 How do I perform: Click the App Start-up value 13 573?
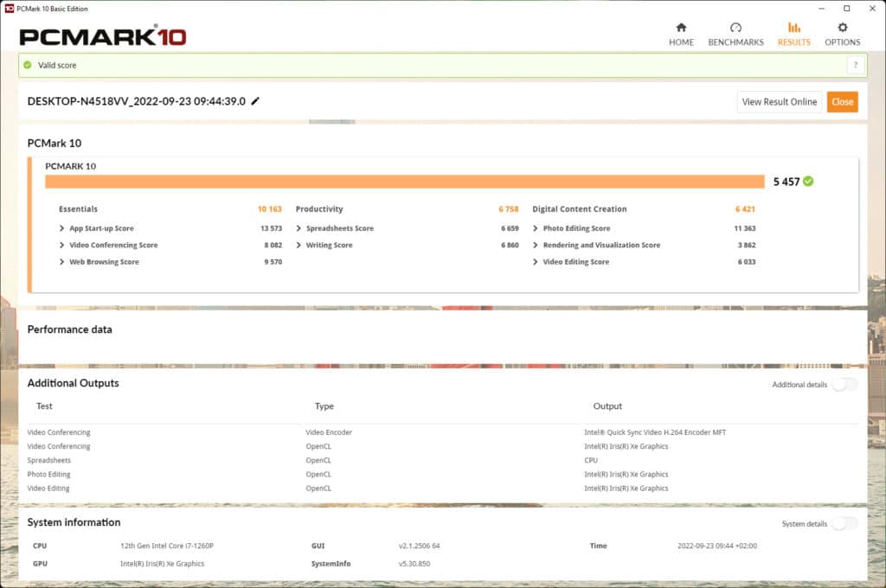[271, 228]
